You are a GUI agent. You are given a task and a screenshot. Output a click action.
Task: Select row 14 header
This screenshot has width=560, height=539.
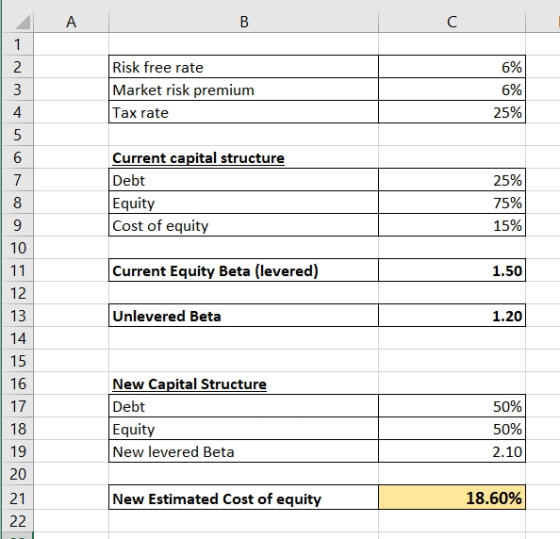point(18,338)
